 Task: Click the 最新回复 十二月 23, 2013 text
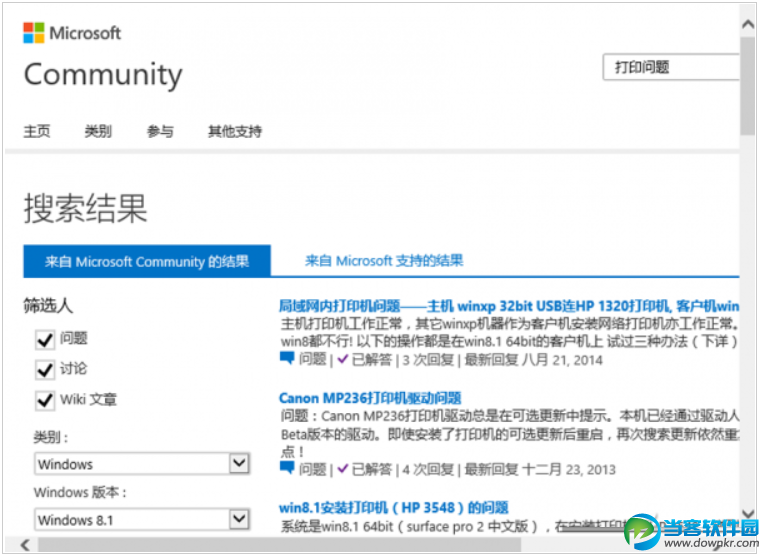click(x=540, y=469)
